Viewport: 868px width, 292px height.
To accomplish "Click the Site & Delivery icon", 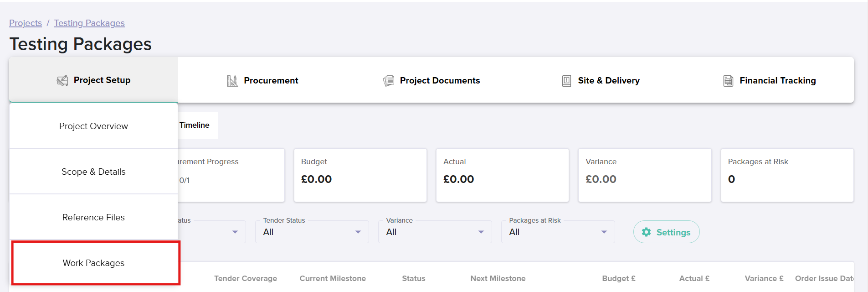I will (x=566, y=81).
